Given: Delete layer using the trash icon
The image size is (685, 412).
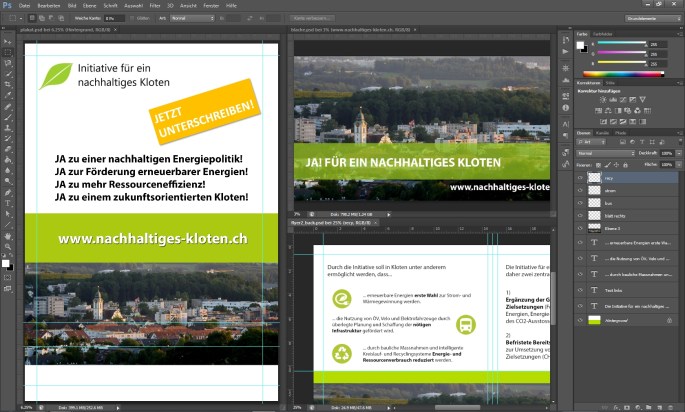Looking at the screenshot, I should coord(672,406).
